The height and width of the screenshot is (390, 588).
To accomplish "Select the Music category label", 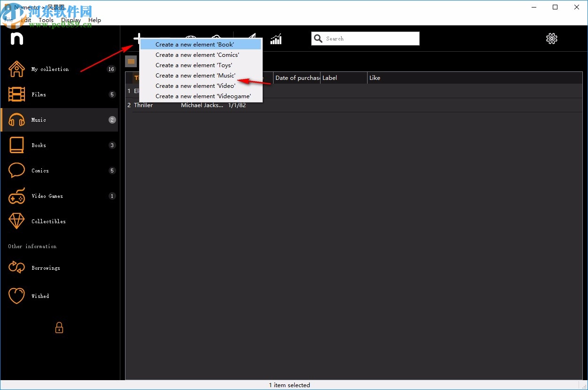I will click(x=39, y=120).
